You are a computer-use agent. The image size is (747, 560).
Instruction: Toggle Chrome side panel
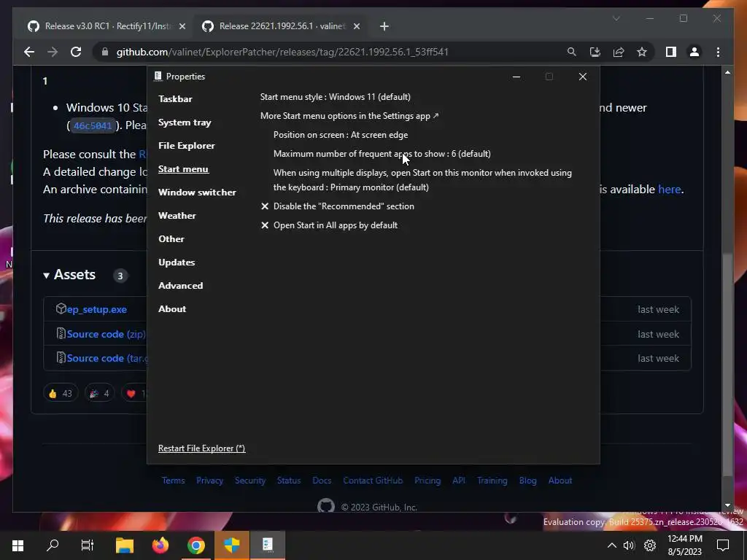671,52
